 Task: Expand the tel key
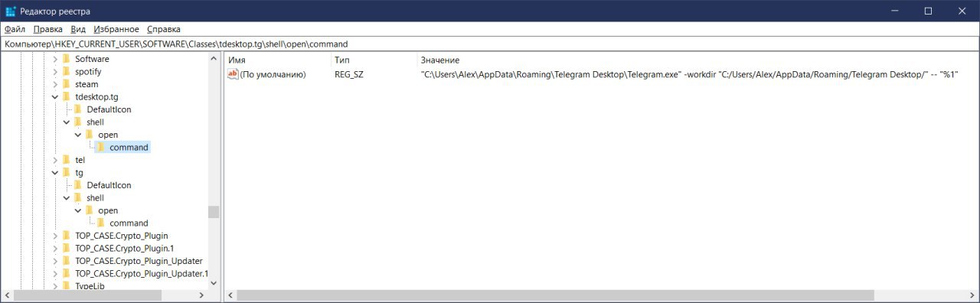coord(54,160)
